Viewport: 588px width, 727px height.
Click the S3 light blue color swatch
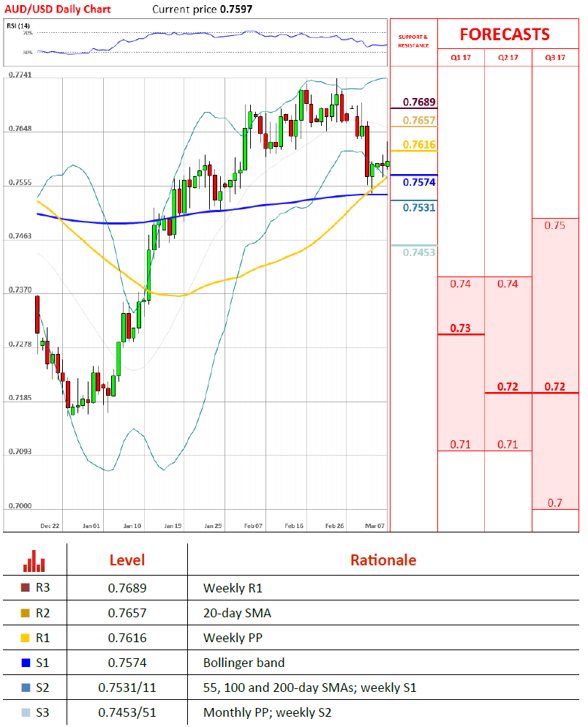pyautogui.click(x=26, y=712)
